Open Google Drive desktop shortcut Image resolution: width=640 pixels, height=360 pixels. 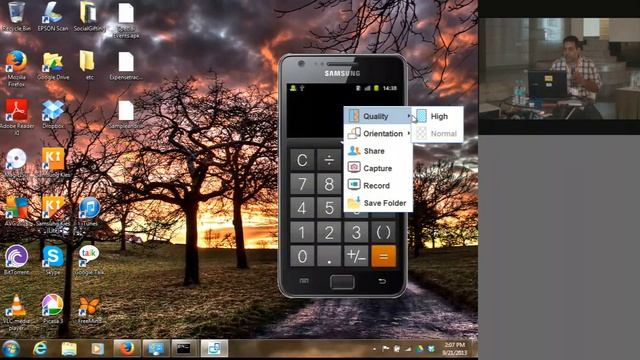coord(53,65)
